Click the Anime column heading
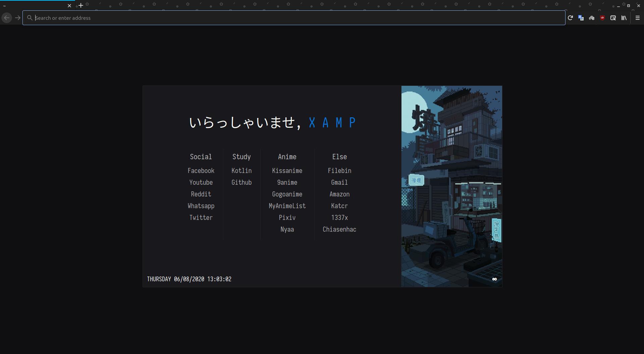This screenshot has width=644, height=354. coord(287,157)
